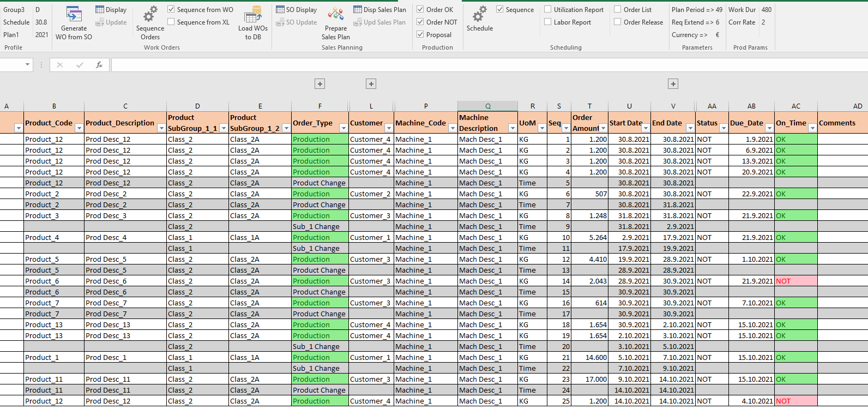Click the SO Update button
The height and width of the screenshot is (415, 868).
(x=296, y=22)
